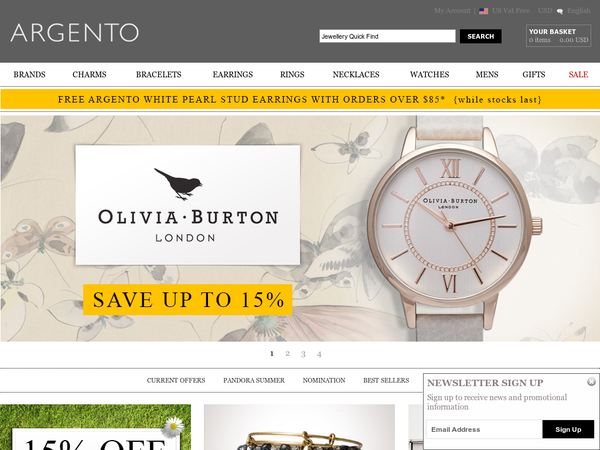Open US Vat Free country selector
The width and height of the screenshot is (600, 450).
pos(510,11)
